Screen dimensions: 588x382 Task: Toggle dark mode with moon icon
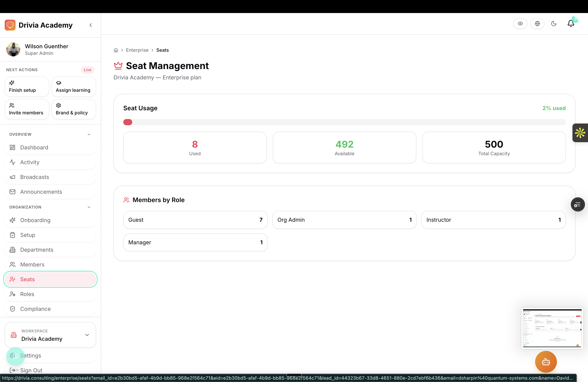(x=554, y=24)
